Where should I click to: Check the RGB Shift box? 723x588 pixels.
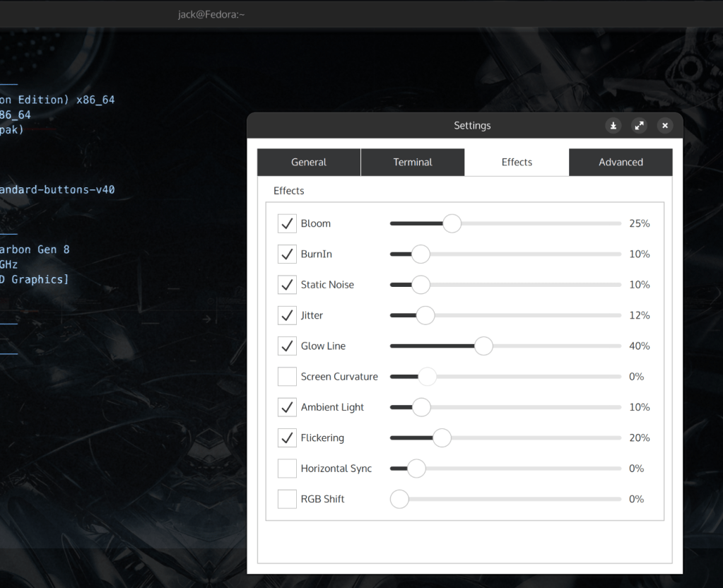tap(288, 499)
